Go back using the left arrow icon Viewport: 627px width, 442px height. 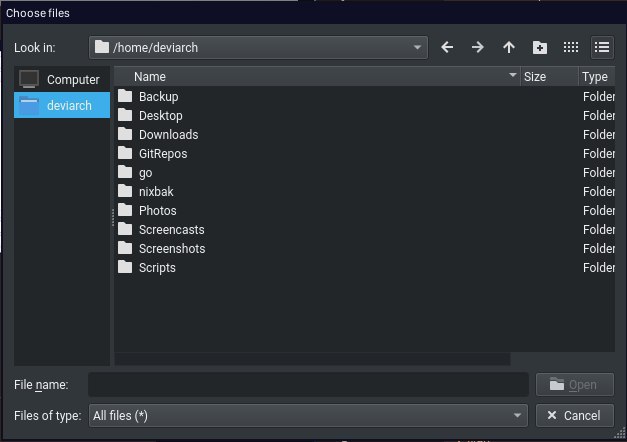click(x=447, y=48)
